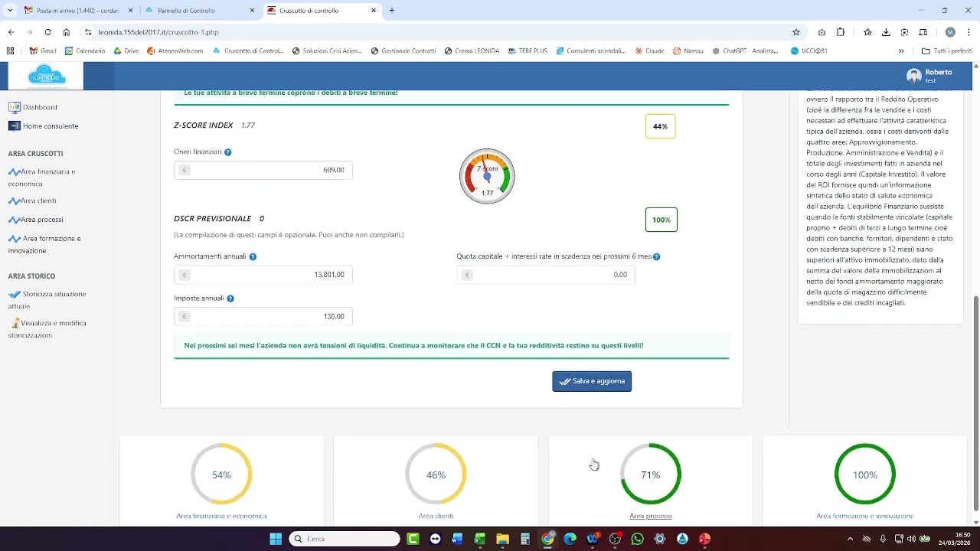Click the Z-Score gauge image
The image size is (980, 551).
click(x=487, y=176)
